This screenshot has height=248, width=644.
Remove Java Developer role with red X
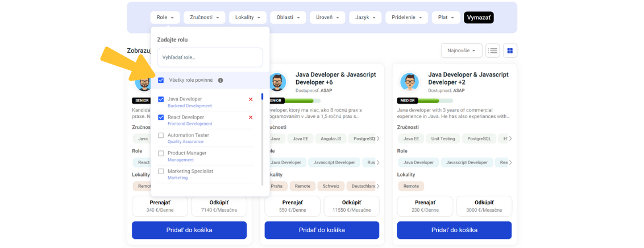(x=251, y=99)
